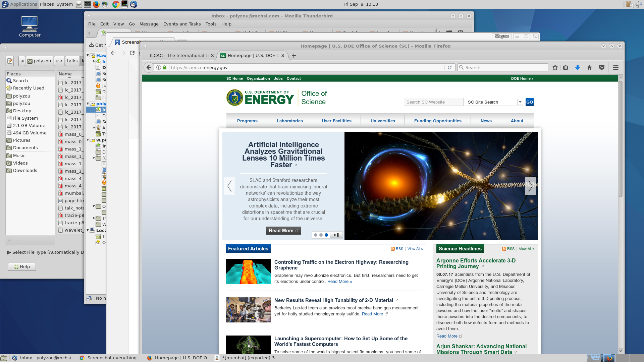
Task: Click the Wayne profile button in Chrome
Action: (501, 36)
